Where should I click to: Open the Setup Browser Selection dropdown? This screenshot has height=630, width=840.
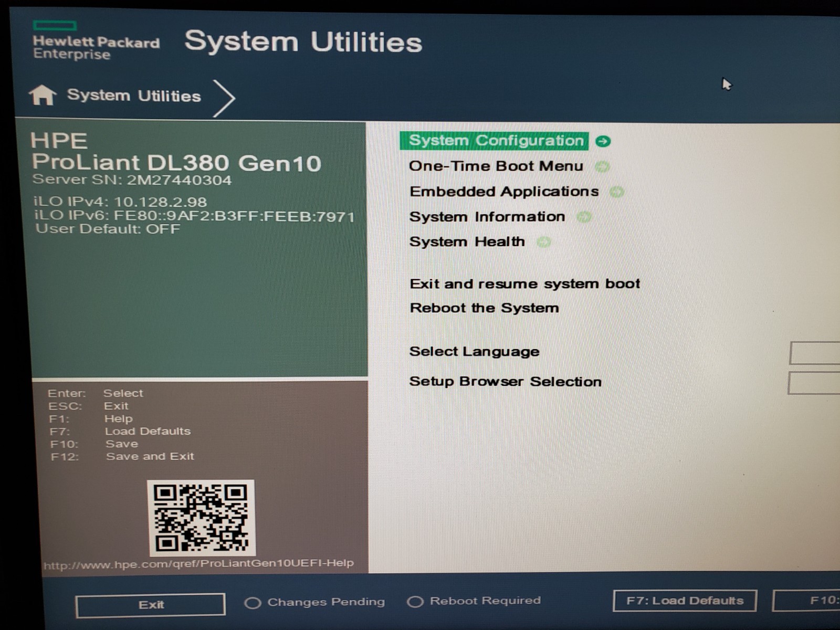coord(814,383)
